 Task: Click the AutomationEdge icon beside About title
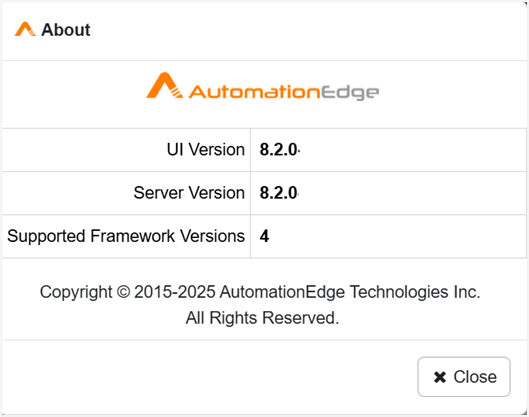click(x=25, y=29)
